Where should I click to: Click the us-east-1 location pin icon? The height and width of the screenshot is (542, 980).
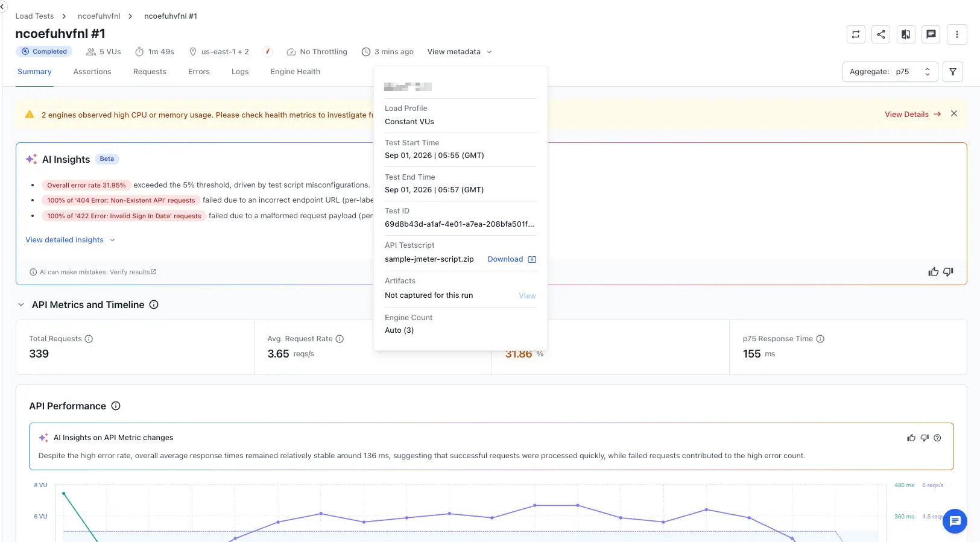[x=193, y=52]
